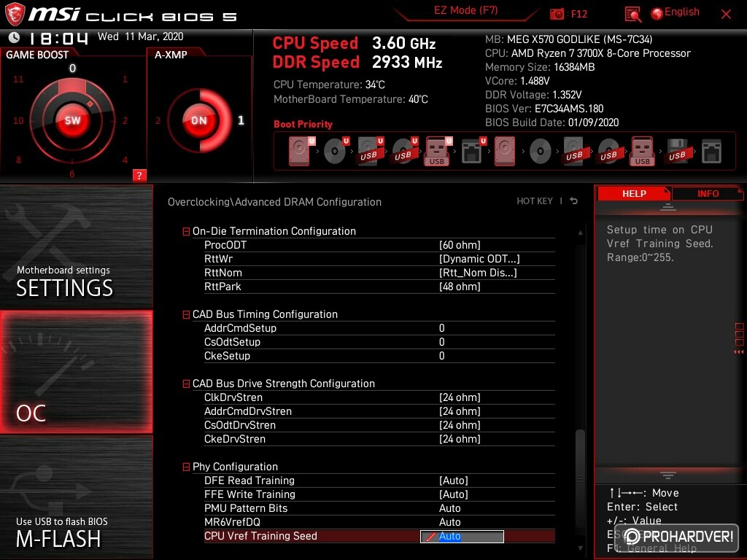
Task: Select first network boot device icon
Action: [x=473, y=152]
